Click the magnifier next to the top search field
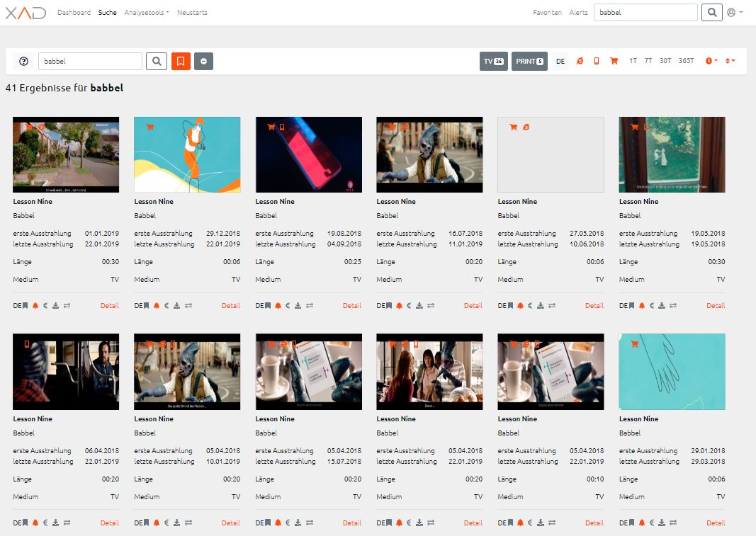 point(711,13)
